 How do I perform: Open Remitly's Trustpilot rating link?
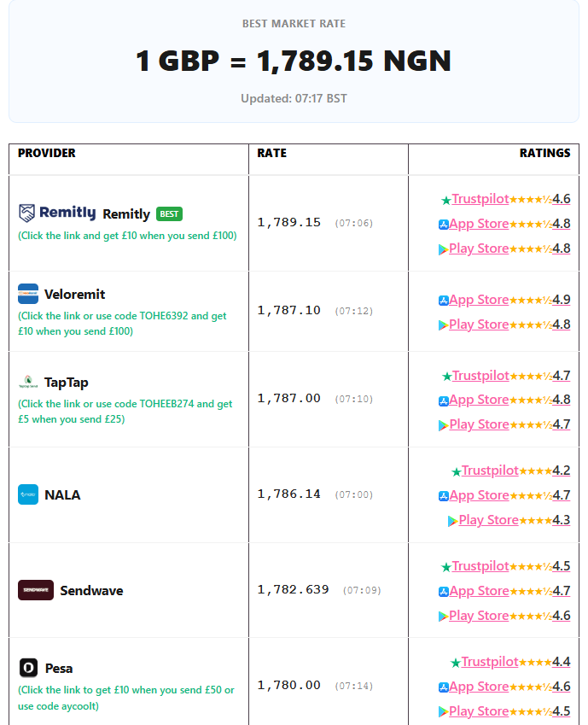click(480, 199)
